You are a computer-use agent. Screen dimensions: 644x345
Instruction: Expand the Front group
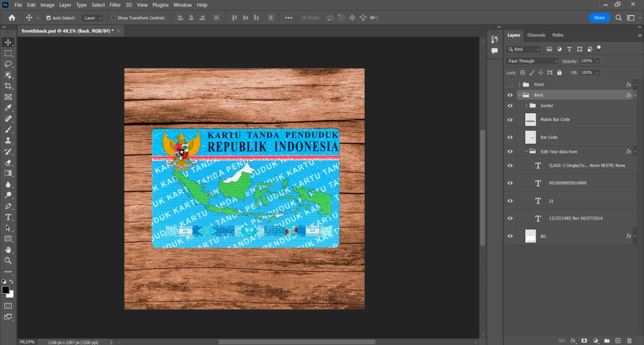click(519, 85)
